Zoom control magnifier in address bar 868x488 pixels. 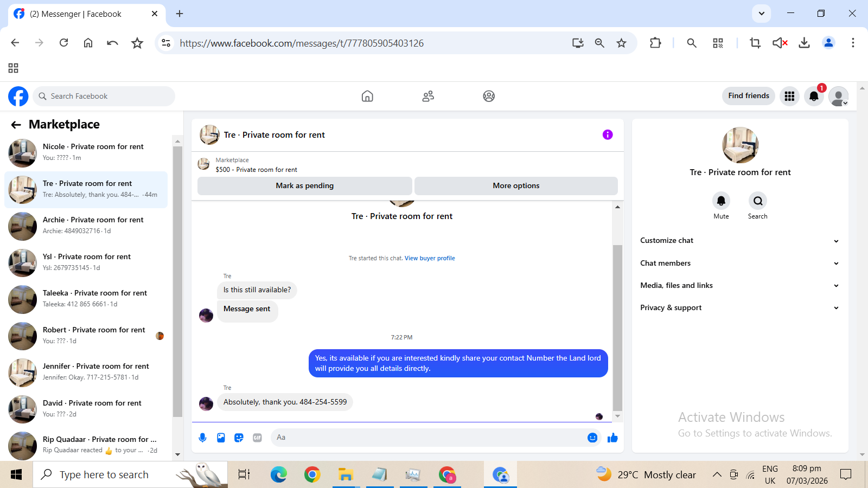tap(599, 43)
